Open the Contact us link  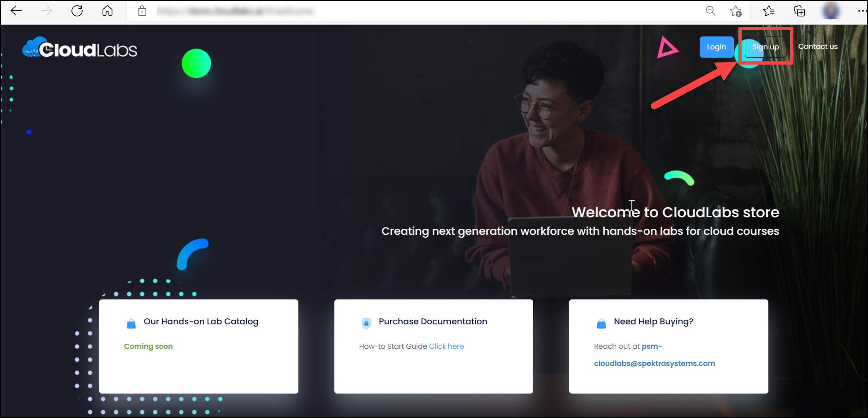click(818, 47)
